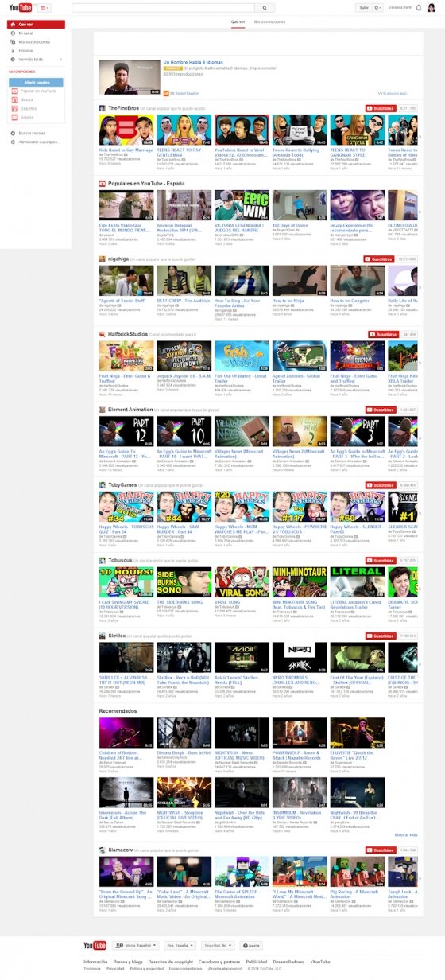The width and height of the screenshot is (445, 980).
Task: Play THE SIDEBURNS SONG thumbnail
Action: (x=184, y=583)
